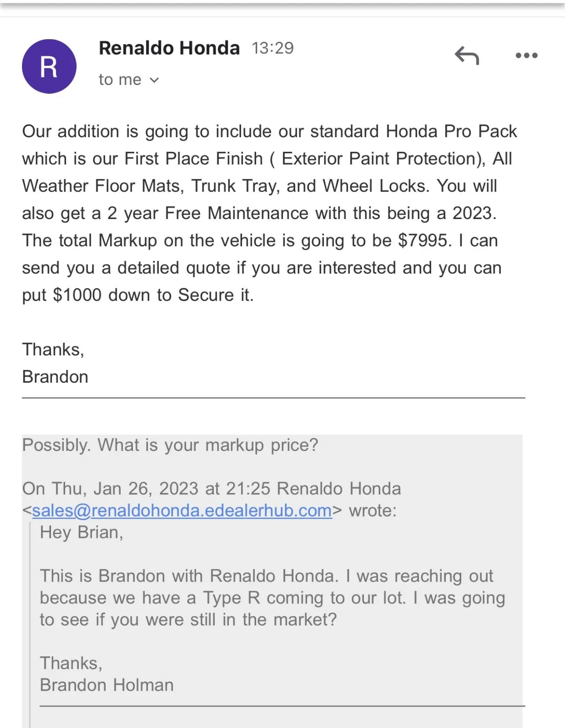The height and width of the screenshot is (728, 565).
Task: Click the "Brandon Holman" signature
Action: (106, 685)
